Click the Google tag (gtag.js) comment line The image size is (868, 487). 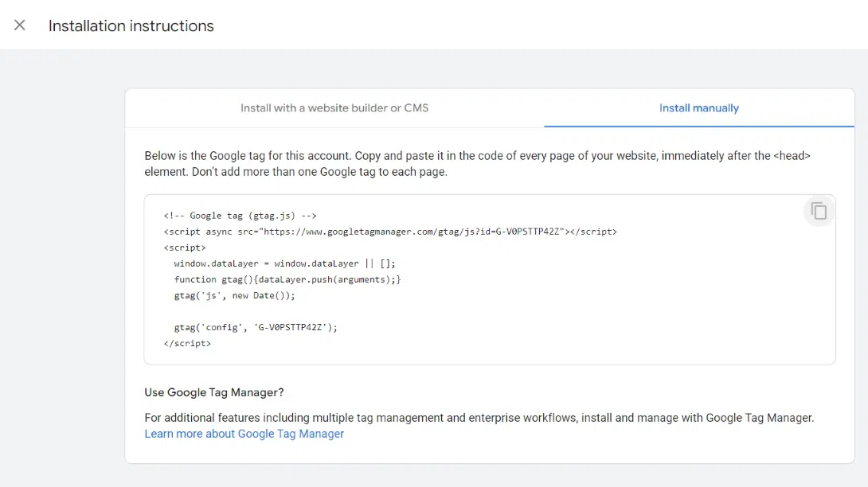(240, 216)
